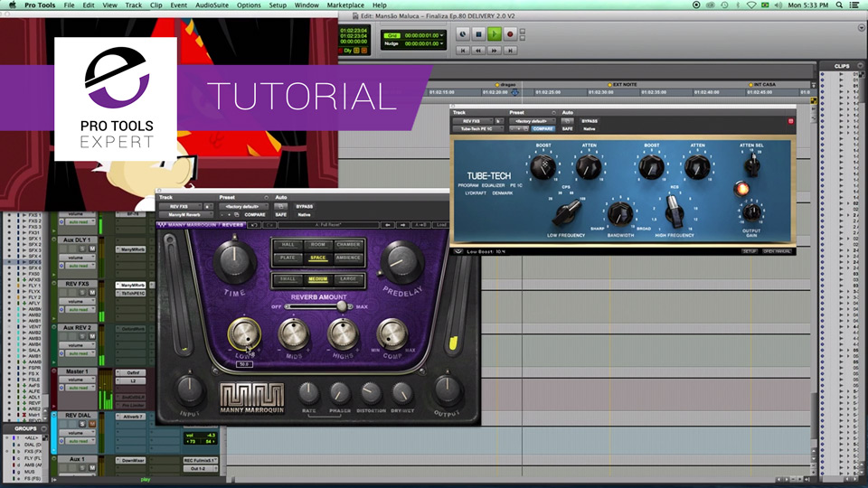
Task: Click the reverb Comp knob
Action: tap(392, 333)
